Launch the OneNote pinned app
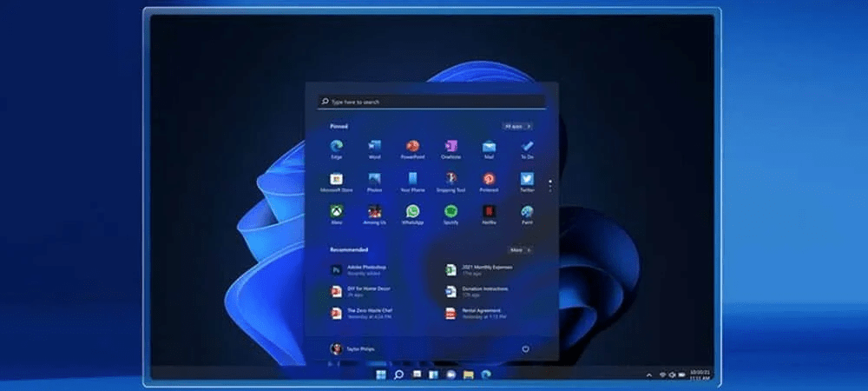The image size is (868, 391). tap(451, 149)
